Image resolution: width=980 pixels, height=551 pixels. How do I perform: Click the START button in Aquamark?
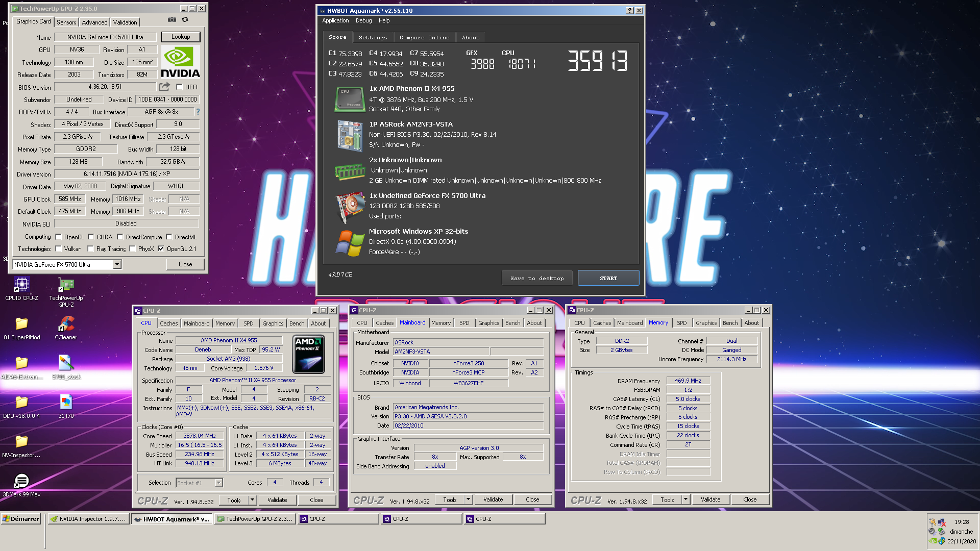(x=608, y=278)
